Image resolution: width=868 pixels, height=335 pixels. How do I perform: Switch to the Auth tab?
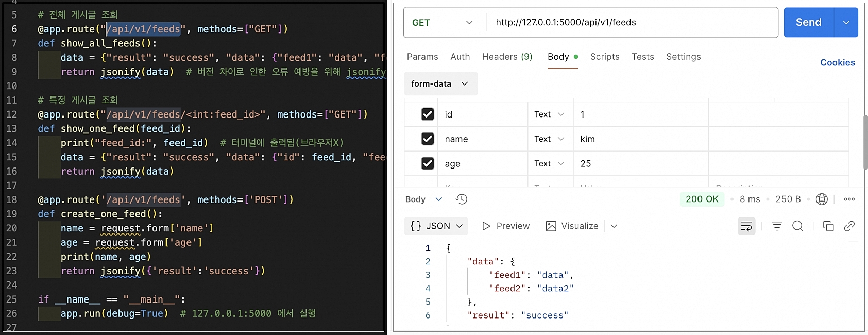pyautogui.click(x=460, y=57)
